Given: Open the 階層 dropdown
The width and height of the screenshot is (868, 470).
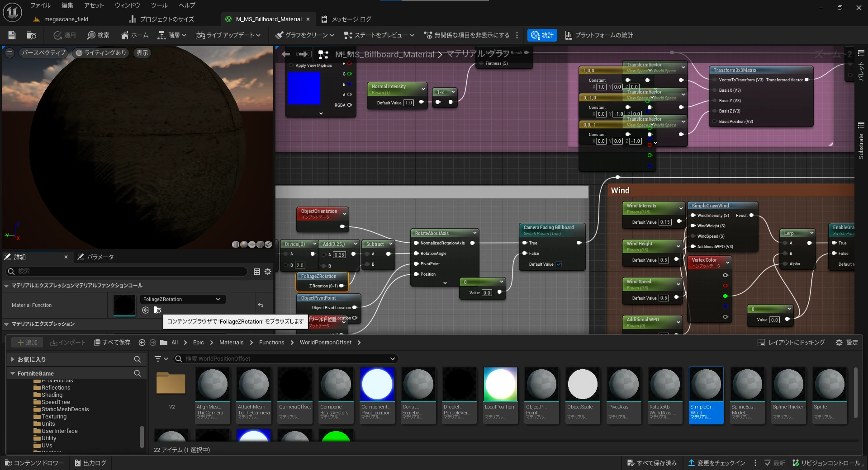Looking at the screenshot, I should [172, 35].
